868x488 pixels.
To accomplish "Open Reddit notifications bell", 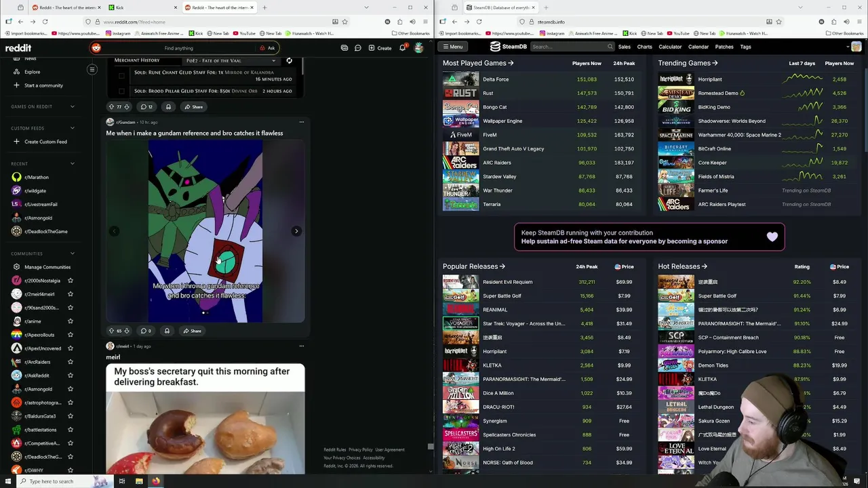I will (402, 47).
